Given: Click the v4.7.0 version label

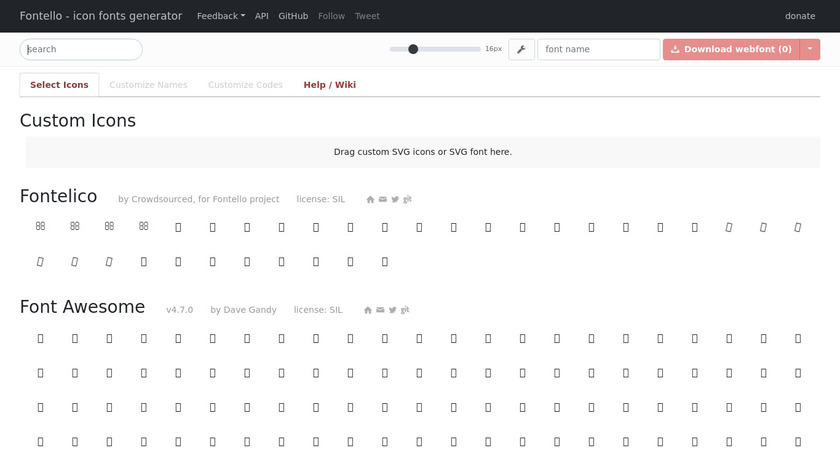Looking at the screenshot, I should coord(179,310).
